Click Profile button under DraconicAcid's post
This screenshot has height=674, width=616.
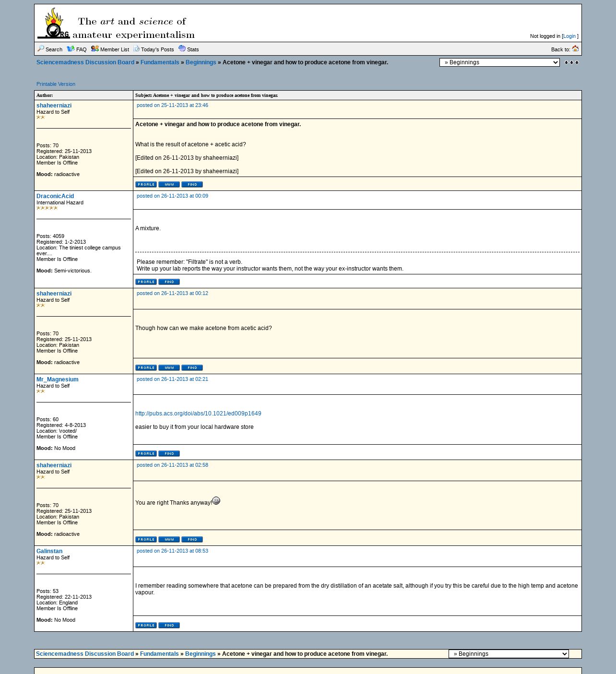pyautogui.click(x=146, y=282)
